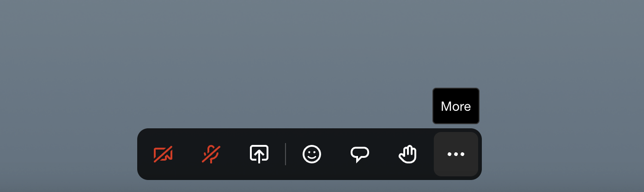The width and height of the screenshot is (644, 192).
Task: Click the crossed-out camera icon
Action: [163, 154]
